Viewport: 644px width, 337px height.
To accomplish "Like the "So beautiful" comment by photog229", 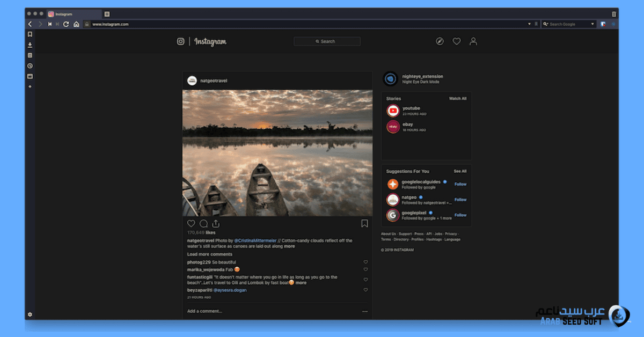I will [365, 262].
